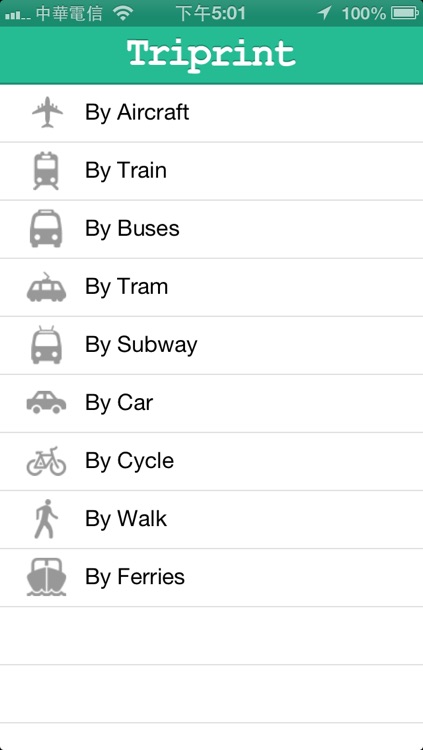Select the By Aircraft option
Viewport: 423px width, 750px height.
tap(212, 113)
